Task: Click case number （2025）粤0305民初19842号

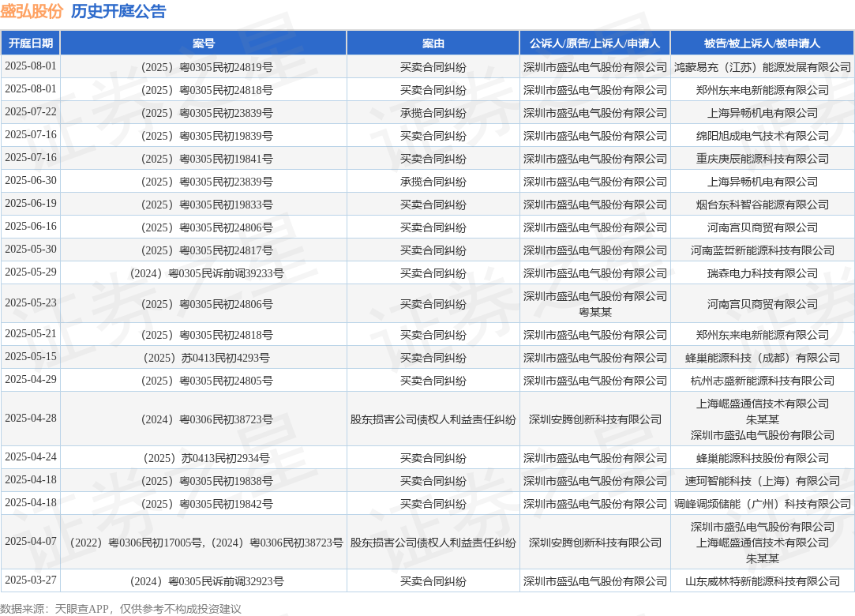Action: 207,504
